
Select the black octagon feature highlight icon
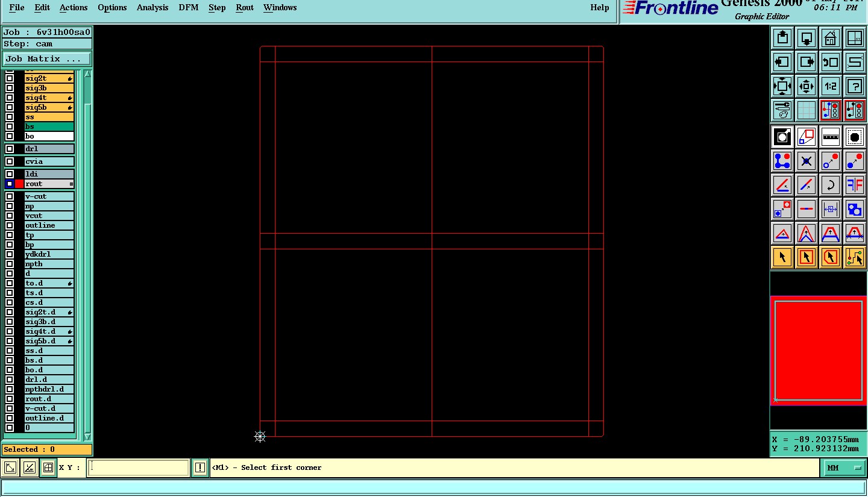coord(855,137)
